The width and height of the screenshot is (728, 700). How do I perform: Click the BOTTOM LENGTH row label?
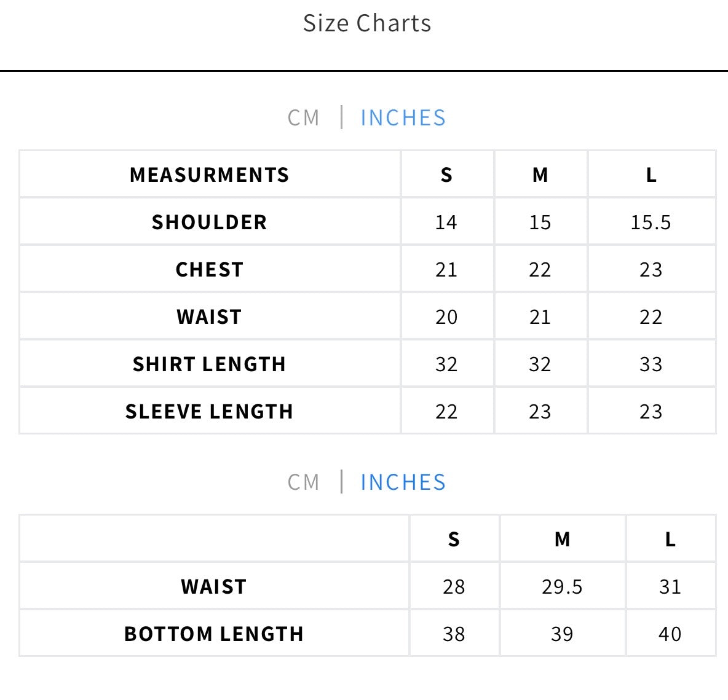[x=214, y=634]
